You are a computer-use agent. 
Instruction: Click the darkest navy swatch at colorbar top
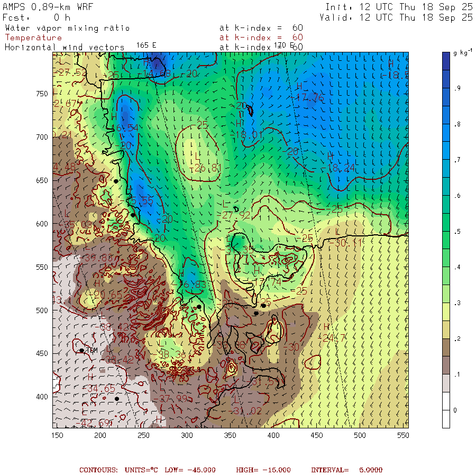pyautogui.click(x=446, y=61)
